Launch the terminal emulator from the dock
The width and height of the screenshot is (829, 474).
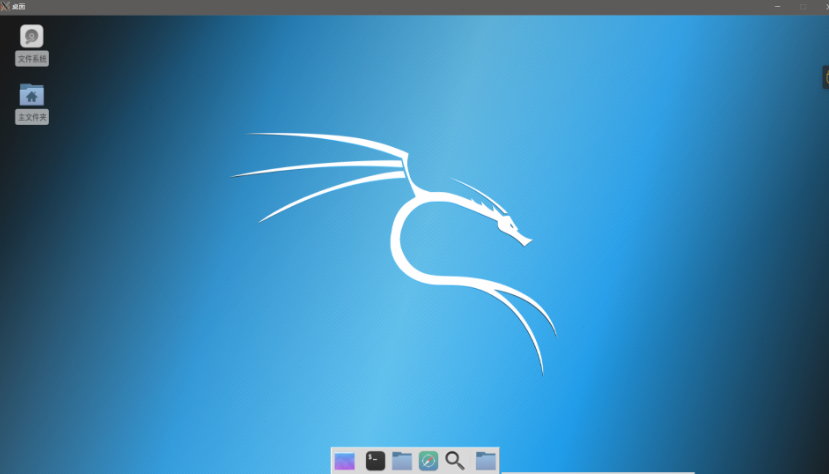point(375,461)
